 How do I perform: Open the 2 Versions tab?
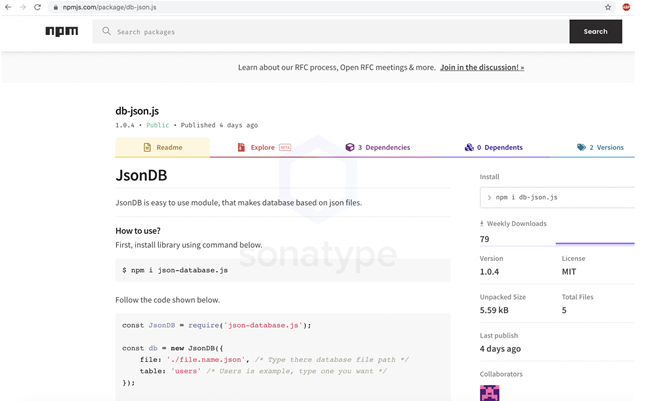click(x=600, y=147)
